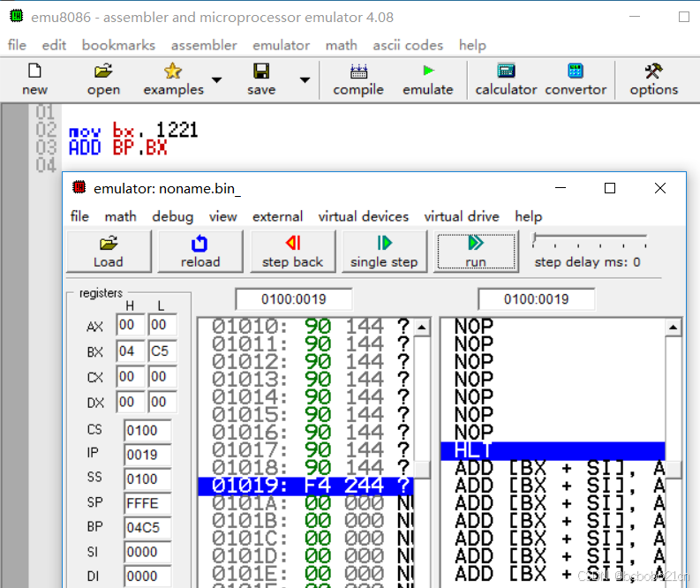Click the SP register field showing FFFE
The image size is (700, 588).
click(147, 503)
